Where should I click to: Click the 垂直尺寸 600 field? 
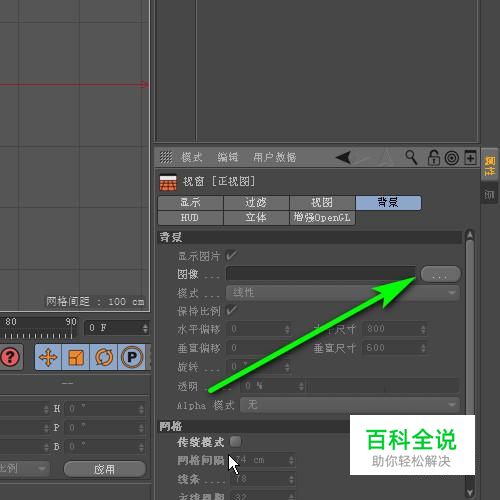pos(394,348)
